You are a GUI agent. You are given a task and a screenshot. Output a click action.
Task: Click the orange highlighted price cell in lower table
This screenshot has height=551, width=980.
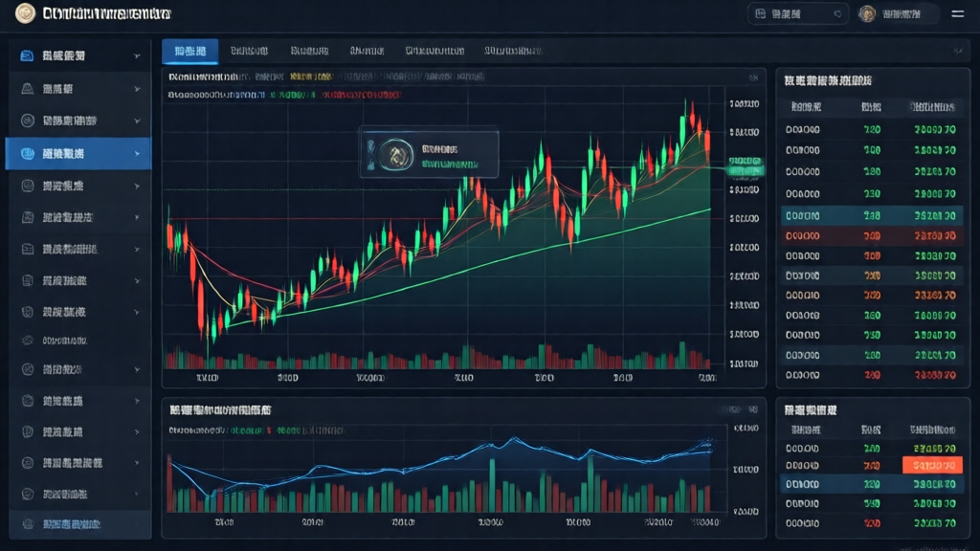pyautogui.click(x=930, y=466)
